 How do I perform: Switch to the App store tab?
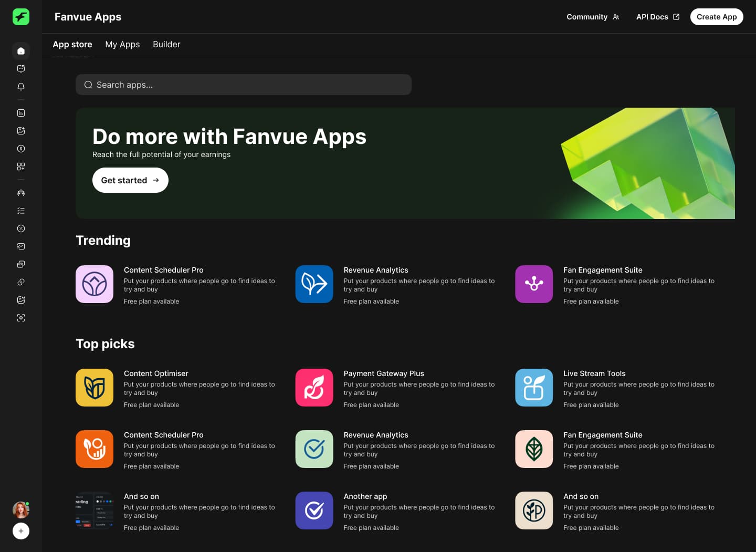click(x=72, y=45)
